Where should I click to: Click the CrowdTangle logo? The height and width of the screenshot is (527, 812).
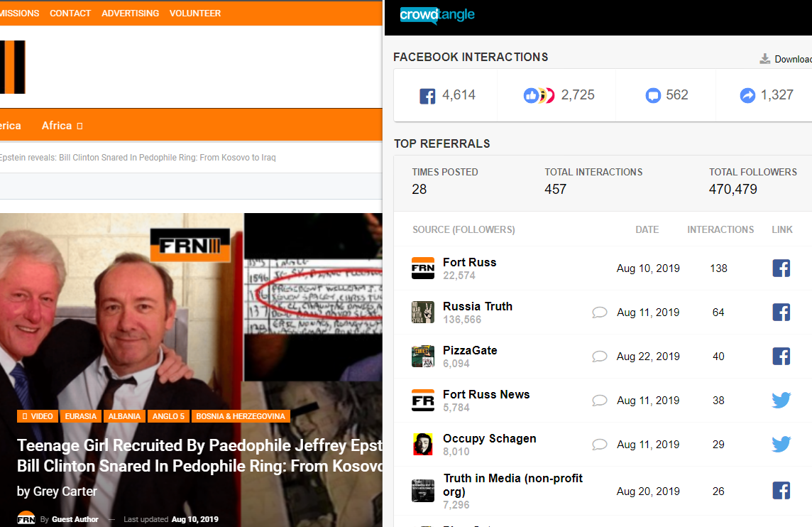coord(437,16)
